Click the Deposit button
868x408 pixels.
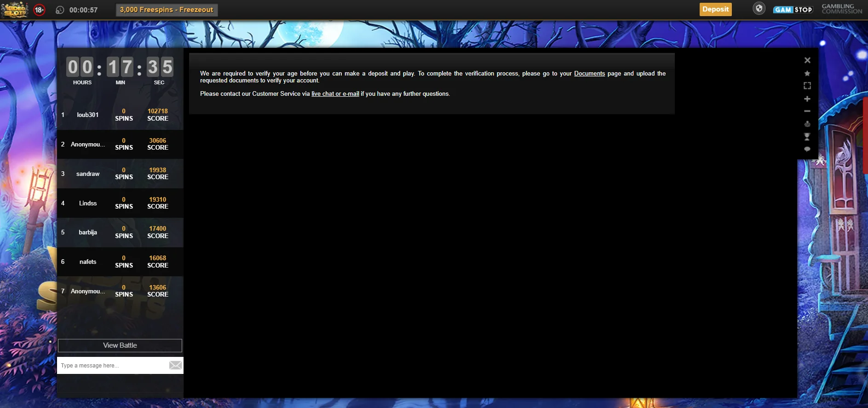pos(715,9)
